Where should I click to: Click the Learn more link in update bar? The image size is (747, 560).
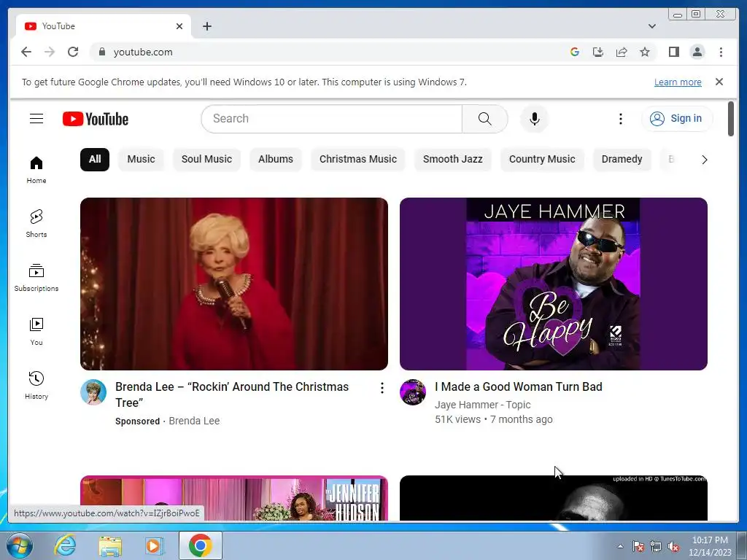click(x=678, y=82)
